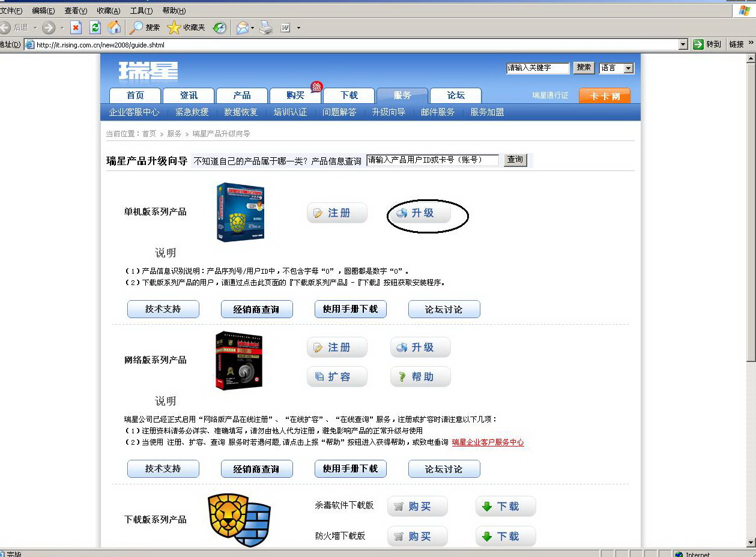
Task: Click the browser address URL field
Action: (357, 44)
